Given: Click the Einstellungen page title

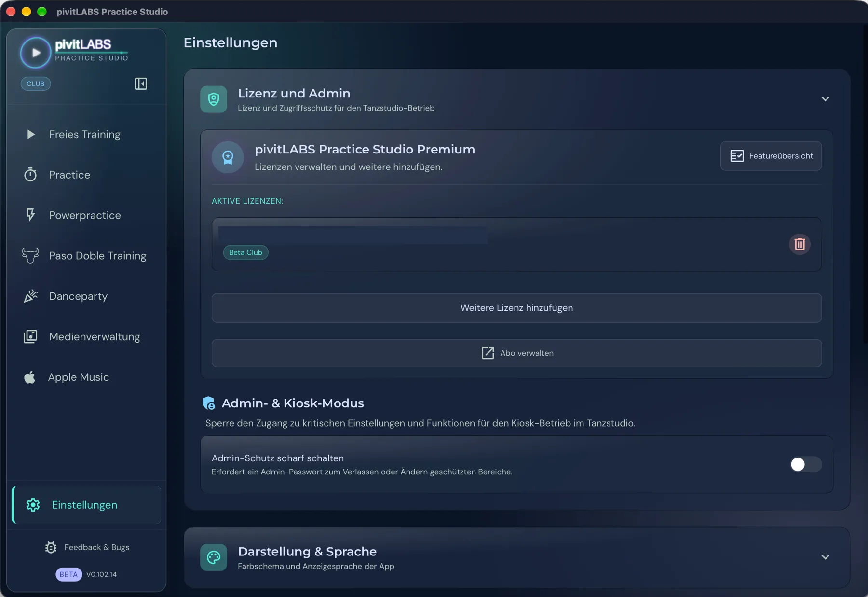Looking at the screenshot, I should [231, 43].
